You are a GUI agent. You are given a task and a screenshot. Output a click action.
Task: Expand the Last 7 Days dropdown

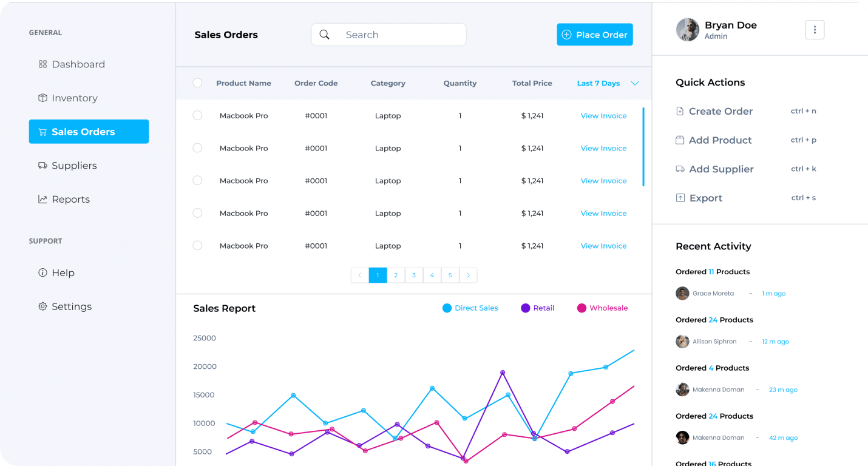635,84
